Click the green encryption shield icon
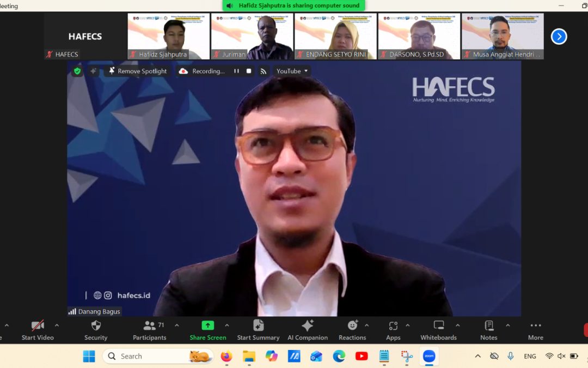588x368 pixels. (77, 71)
